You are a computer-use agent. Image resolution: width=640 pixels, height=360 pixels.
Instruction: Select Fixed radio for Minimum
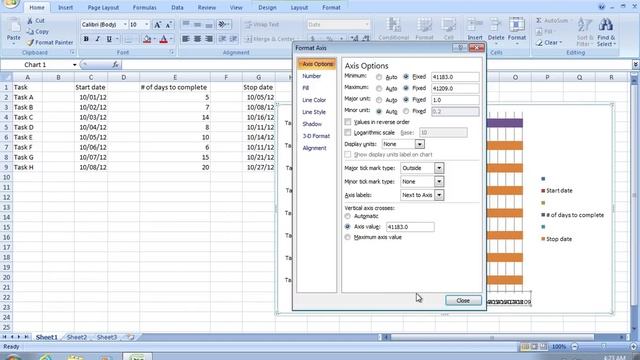[406, 76]
